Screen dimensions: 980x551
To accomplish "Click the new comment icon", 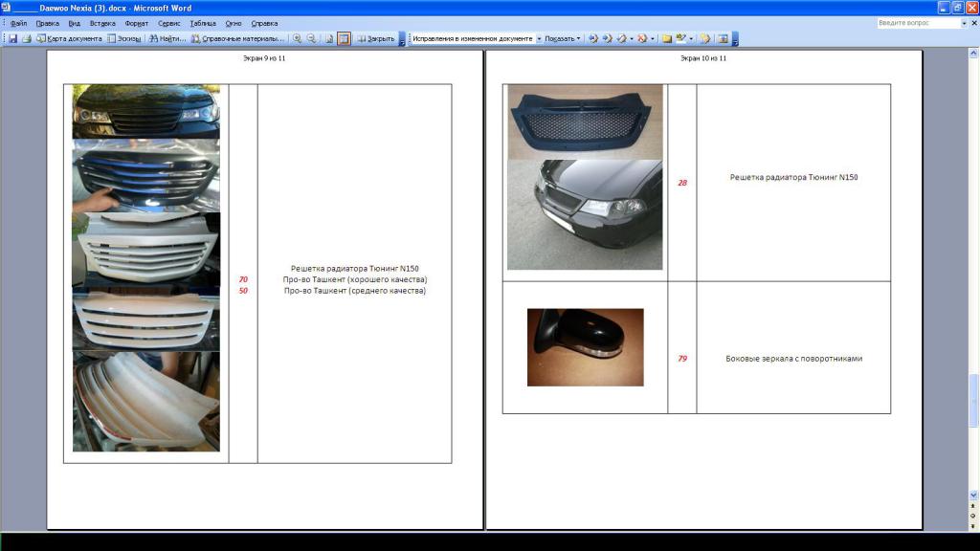I will (x=667, y=39).
